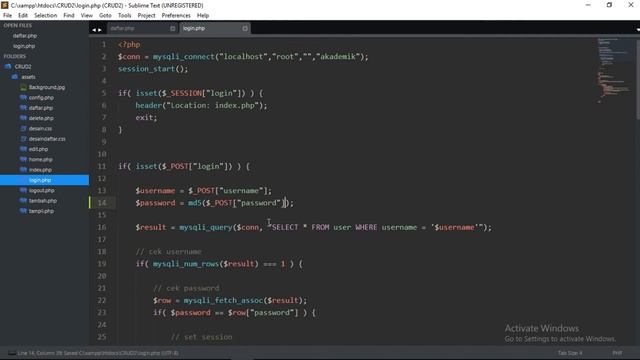This screenshot has width=640, height=360.
Task: Close the daftar.php tab
Action: coord(172,29)
